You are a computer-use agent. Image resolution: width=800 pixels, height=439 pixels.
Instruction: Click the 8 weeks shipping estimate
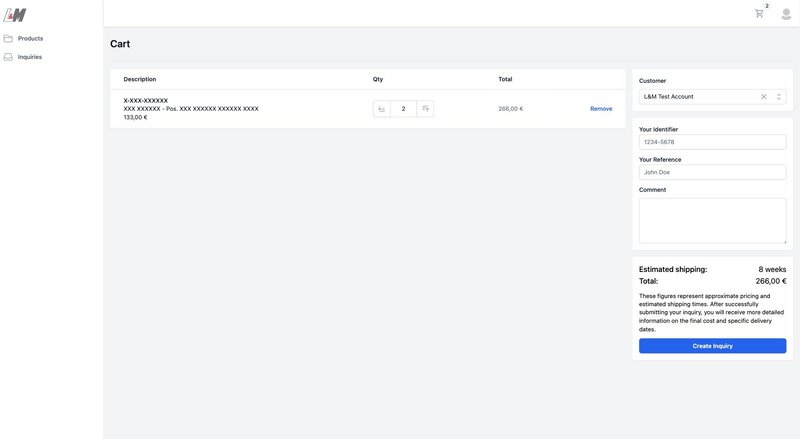pyautogui.click(x=772, y=269)
